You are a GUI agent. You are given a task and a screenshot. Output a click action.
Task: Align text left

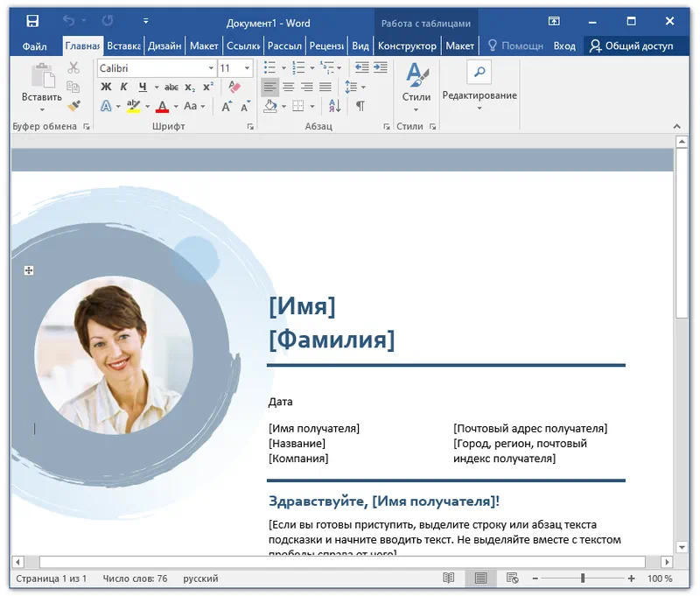pyautogui.click(x=269, y=87)
